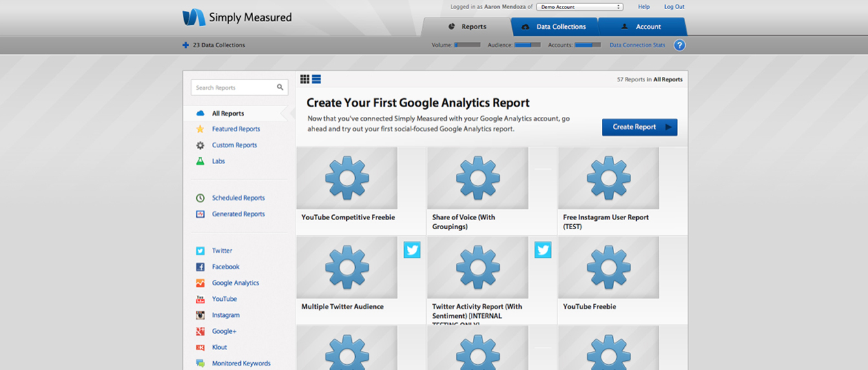Open the Reports tab
The width and height of the screenshot is (868, 370).
[467, 26]
